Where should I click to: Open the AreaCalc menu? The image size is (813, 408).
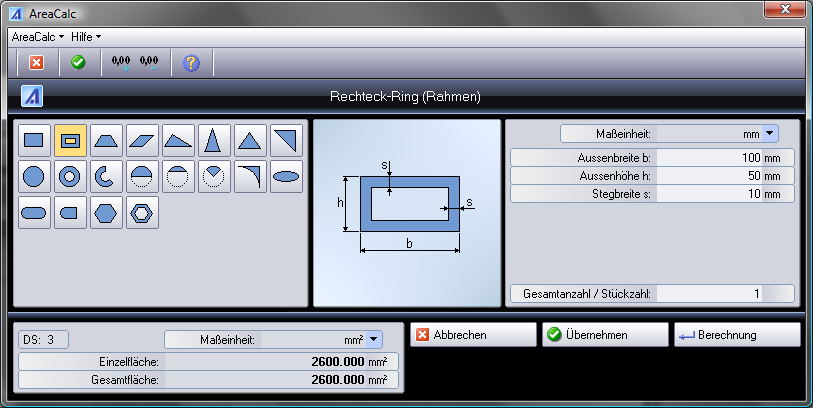point(37,35)
